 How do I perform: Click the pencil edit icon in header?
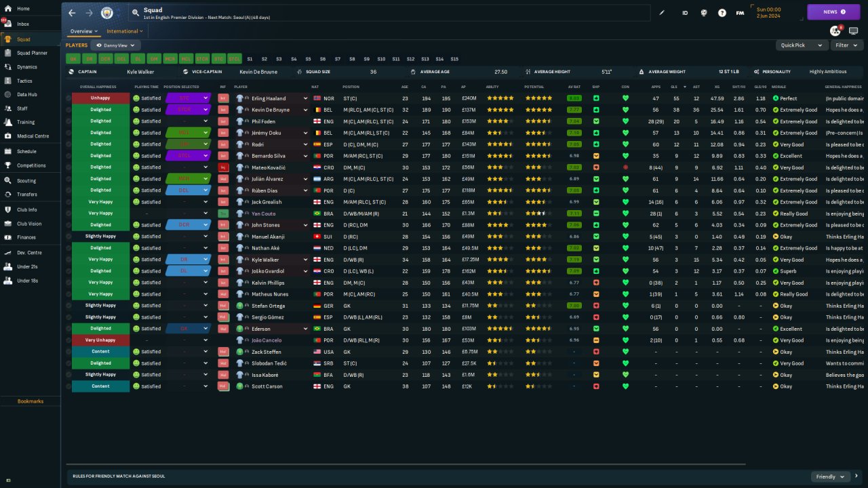click(663, 13)
